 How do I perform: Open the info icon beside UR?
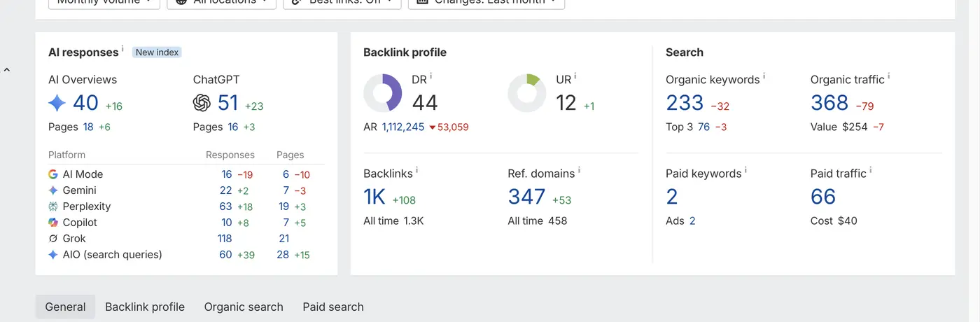point(575,76)
